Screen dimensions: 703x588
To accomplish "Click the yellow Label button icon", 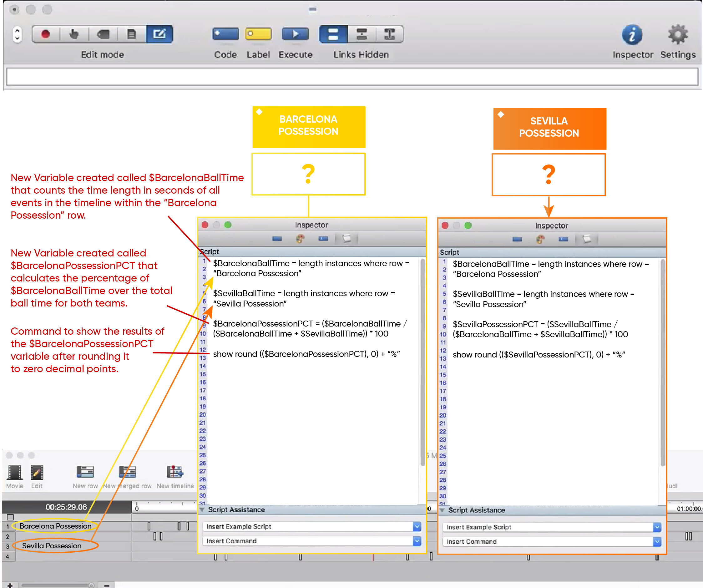I will click(x=258, y=34).
